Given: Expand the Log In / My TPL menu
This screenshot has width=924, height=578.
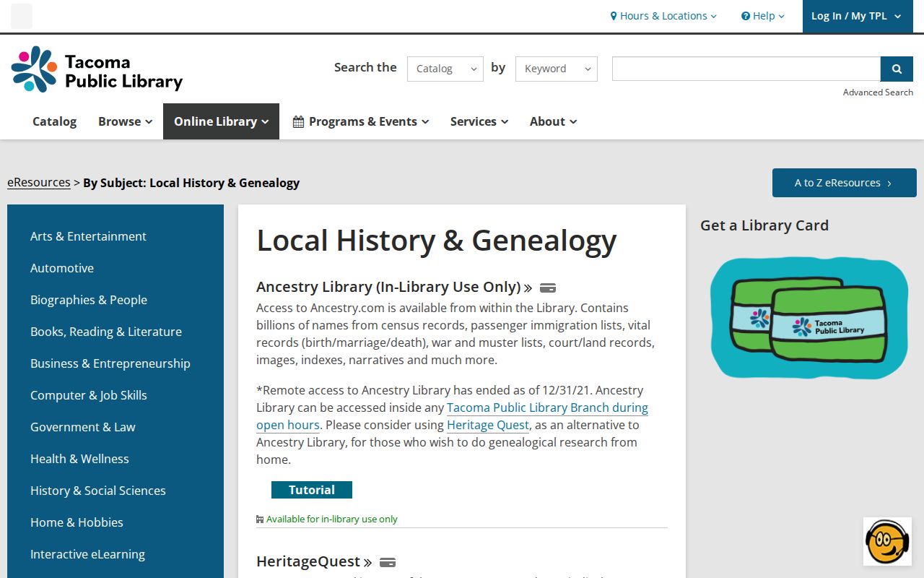Looking at the screenshot, I should tap(858, 16).
